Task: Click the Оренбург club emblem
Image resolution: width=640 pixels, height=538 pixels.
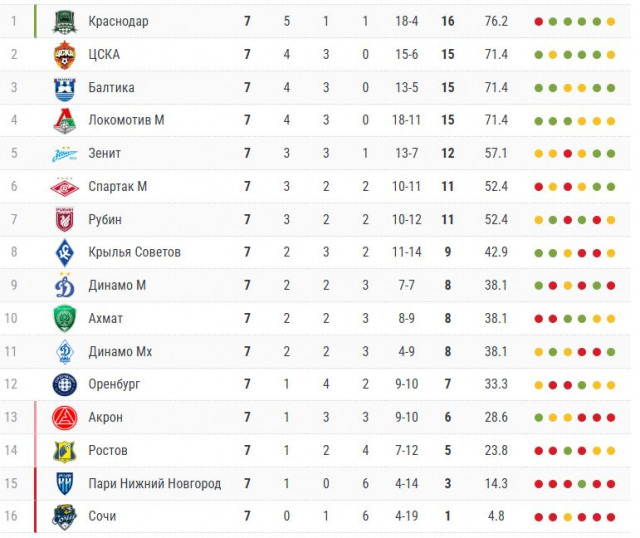Action: coord(65,384)
